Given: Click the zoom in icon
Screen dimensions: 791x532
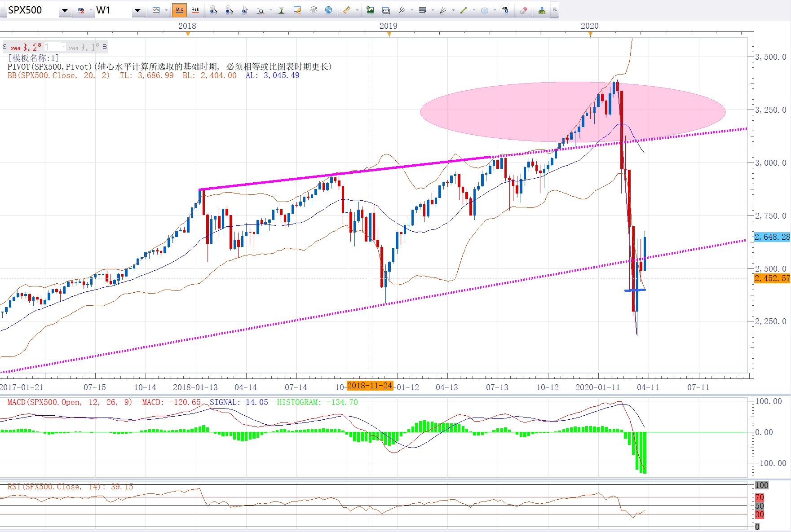Looking at the screenshot, I should pos(213,10).
